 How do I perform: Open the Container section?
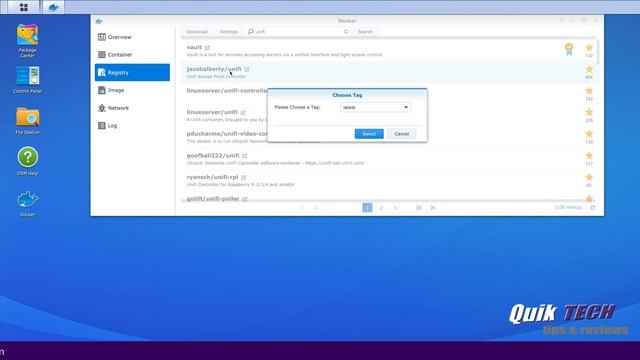pyautogui.click(x=132, y=55)
